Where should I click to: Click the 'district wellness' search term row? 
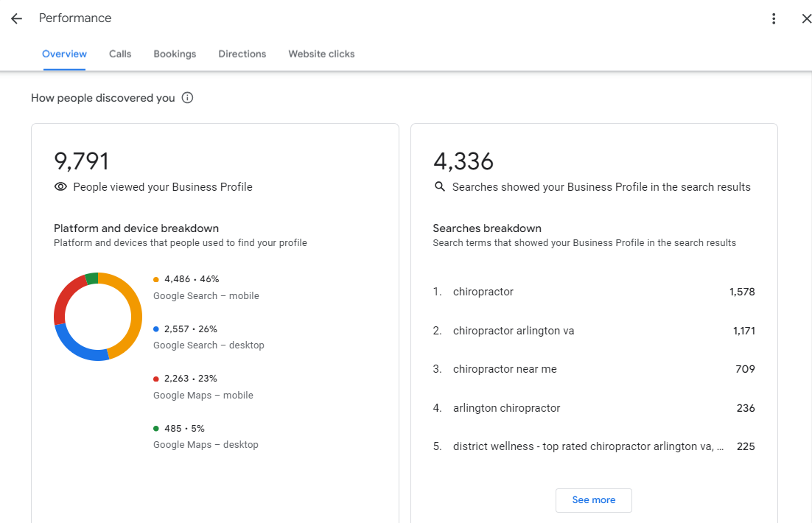click(x=588, y=446)
